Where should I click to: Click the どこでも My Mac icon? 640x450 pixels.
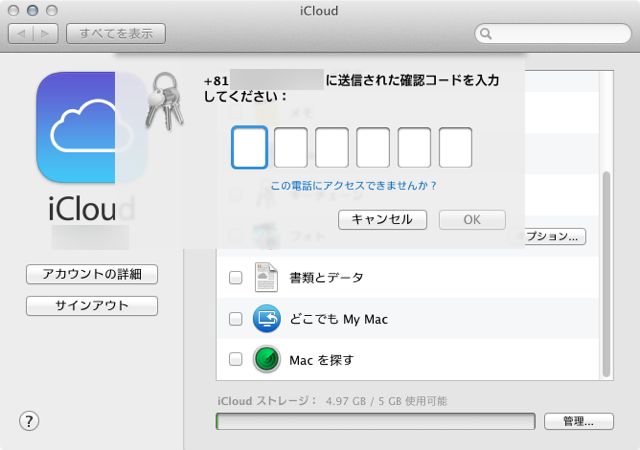click(267, 319)
